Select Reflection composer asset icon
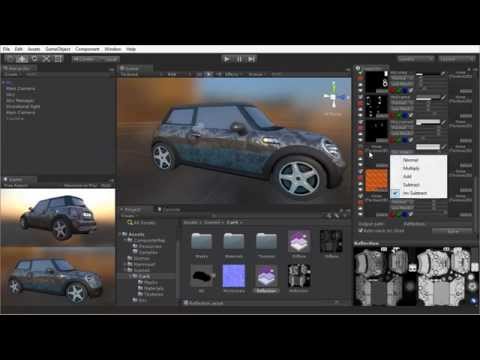Screen dimensions: 480x360 pyautogui.click(x=266, y=276)
